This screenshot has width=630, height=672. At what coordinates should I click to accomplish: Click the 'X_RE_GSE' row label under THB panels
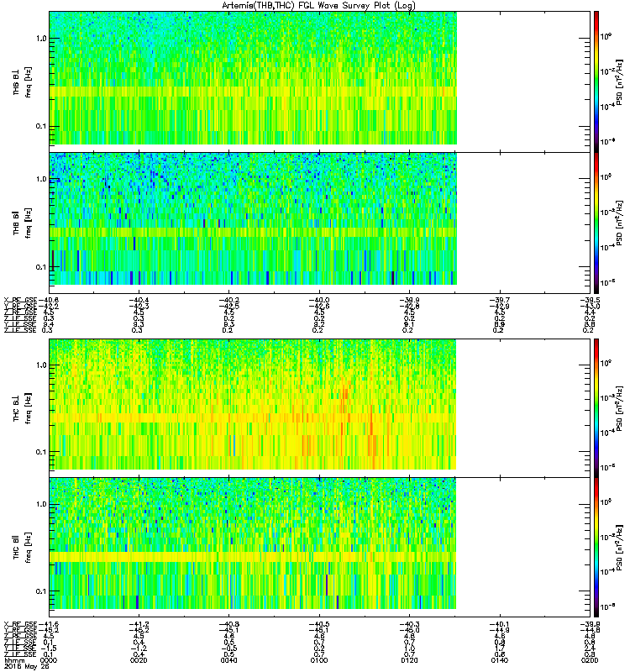(20, 300)
